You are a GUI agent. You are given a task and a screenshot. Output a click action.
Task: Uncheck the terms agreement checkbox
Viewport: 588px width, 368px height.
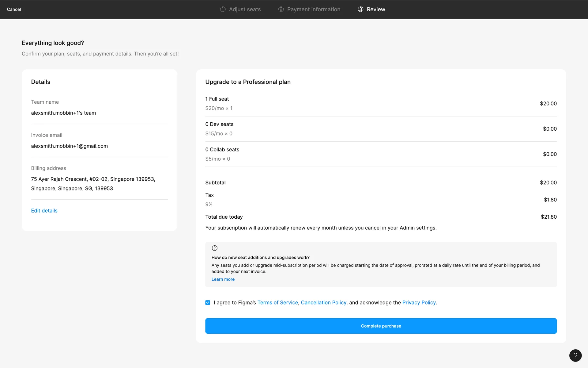[x=208, y=303]
